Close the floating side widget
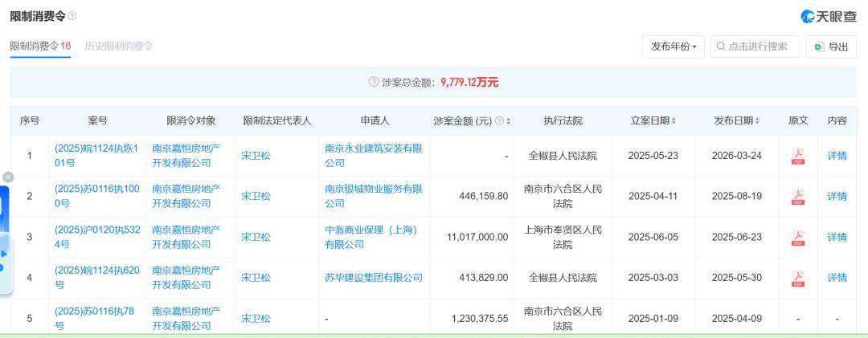The width and height of the screenshot is (868, 338). point(8,177)
